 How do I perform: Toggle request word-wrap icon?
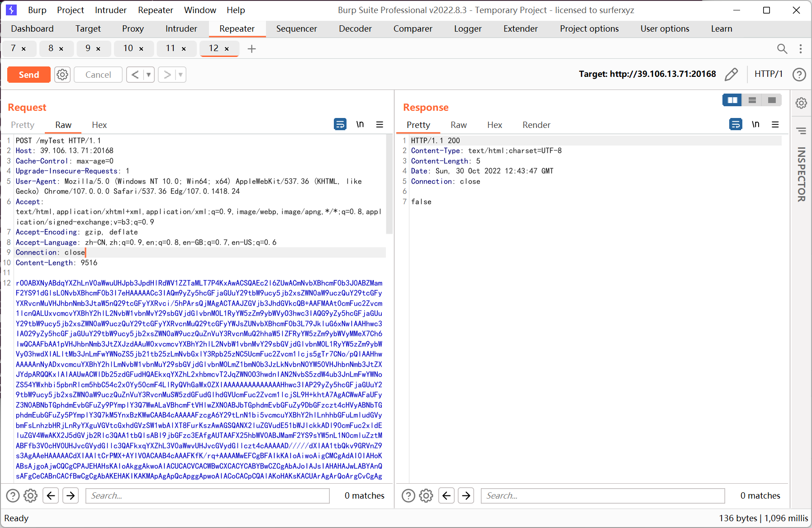[340, 124]
